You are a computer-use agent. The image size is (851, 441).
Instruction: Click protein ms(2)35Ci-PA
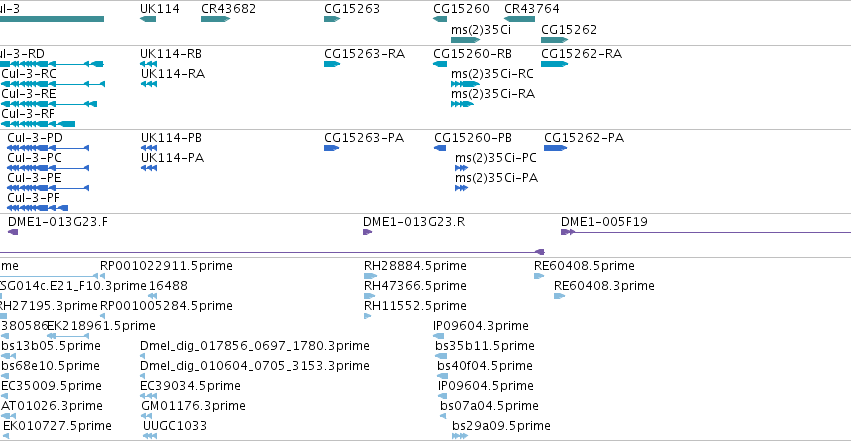496,178
